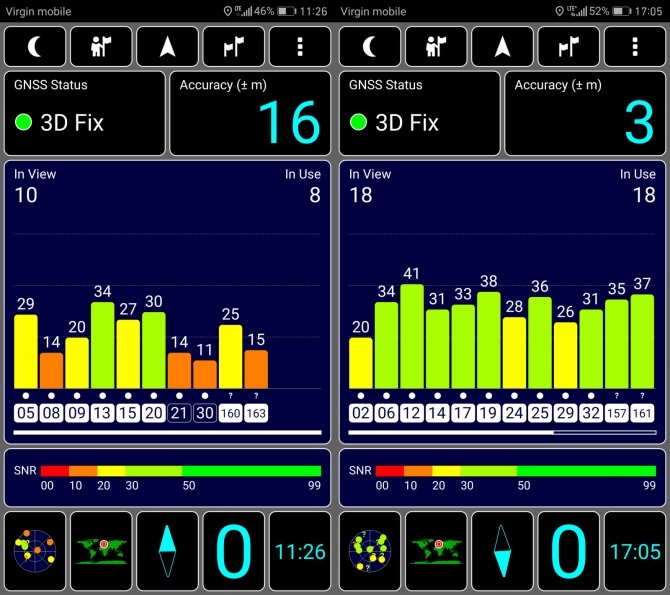Tap In Use count 8
The image size is (670, 595).
click(315, 195)
